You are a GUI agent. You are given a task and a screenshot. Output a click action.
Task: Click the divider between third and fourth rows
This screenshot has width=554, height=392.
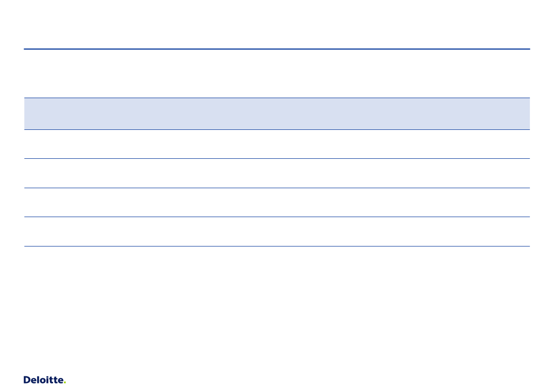tap(277, 217)
